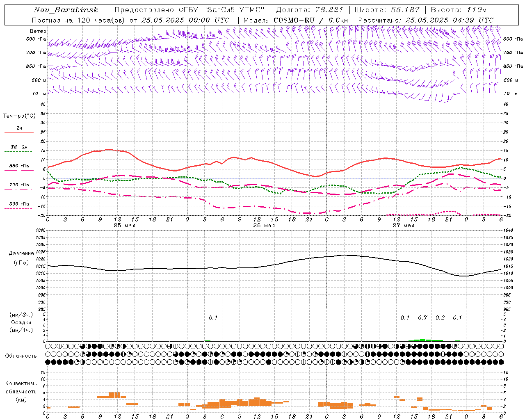The image size is (525, 420).
Task: Click the (мм/3ч.) precipitation unit label
Action: point(21,315)
